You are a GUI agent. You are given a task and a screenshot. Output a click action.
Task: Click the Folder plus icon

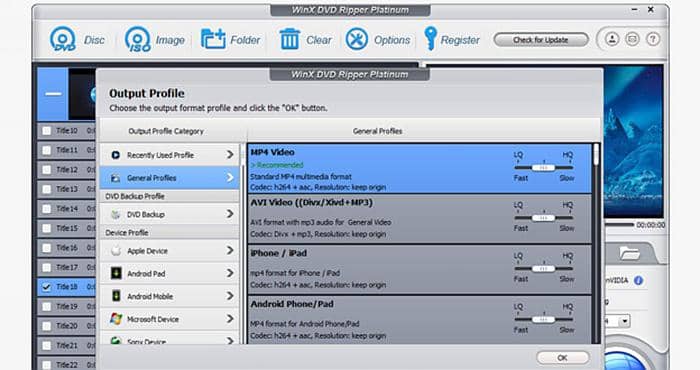pos(213,39)
